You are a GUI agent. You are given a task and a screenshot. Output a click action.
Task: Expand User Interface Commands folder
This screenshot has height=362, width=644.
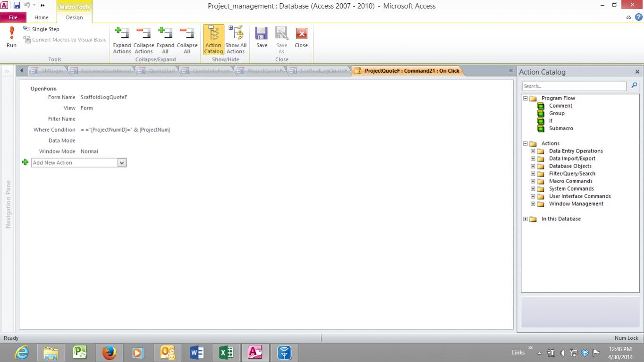coord(533,196)
